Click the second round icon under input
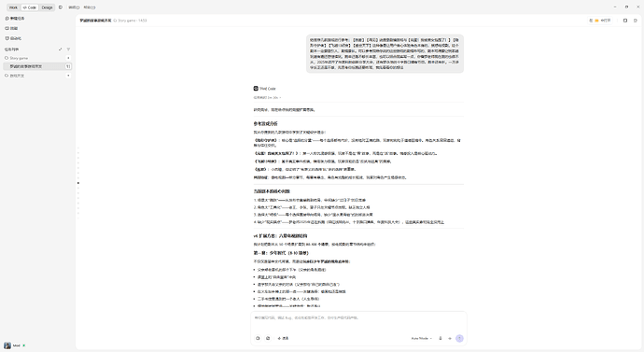Screen dimensions: 644x352 (268, 338)
